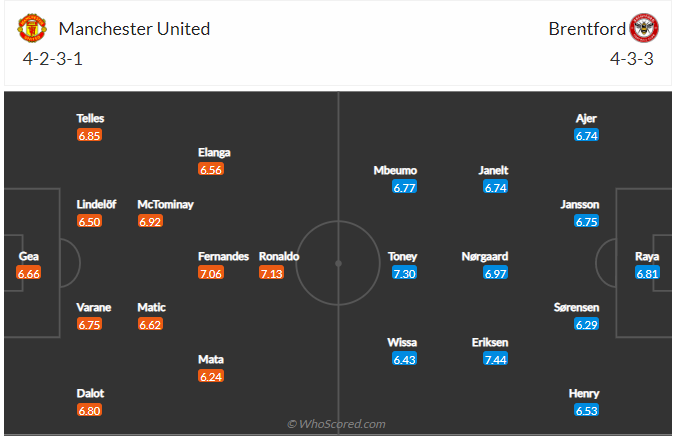Click Brentford's 4-3-3 formation label
673x436 pixels.
coord(631,58)
